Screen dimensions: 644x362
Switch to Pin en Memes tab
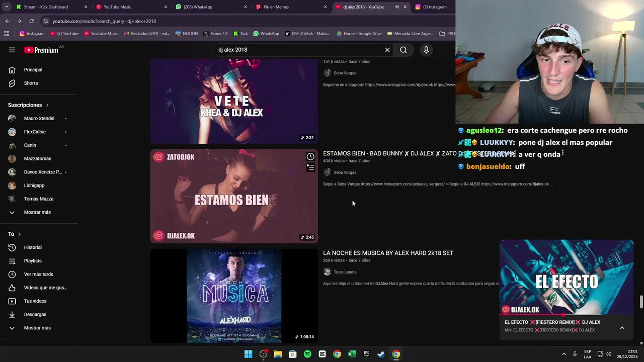(x=291, y=7)
